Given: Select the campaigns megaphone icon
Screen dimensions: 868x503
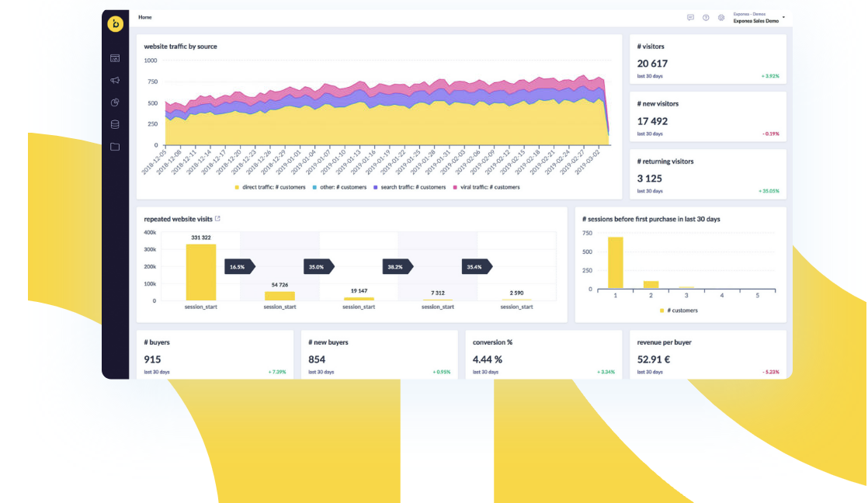Looking at the screenshot, I should 115,80.
